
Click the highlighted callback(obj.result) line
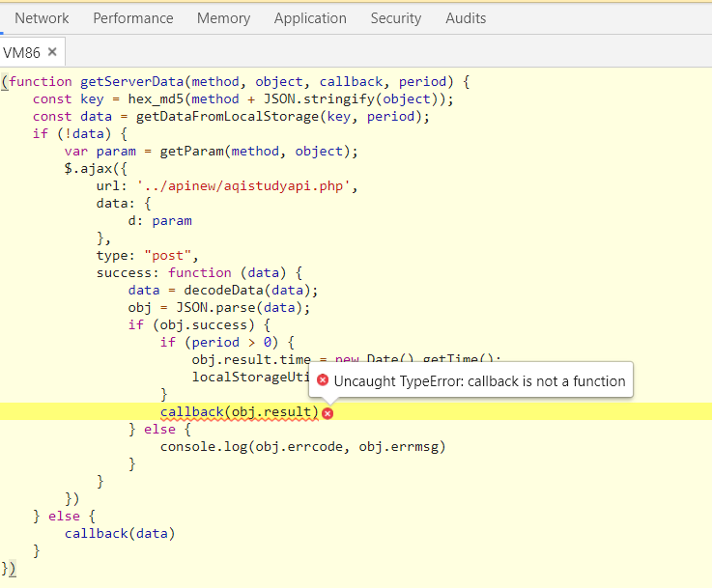tap(356, 411)
